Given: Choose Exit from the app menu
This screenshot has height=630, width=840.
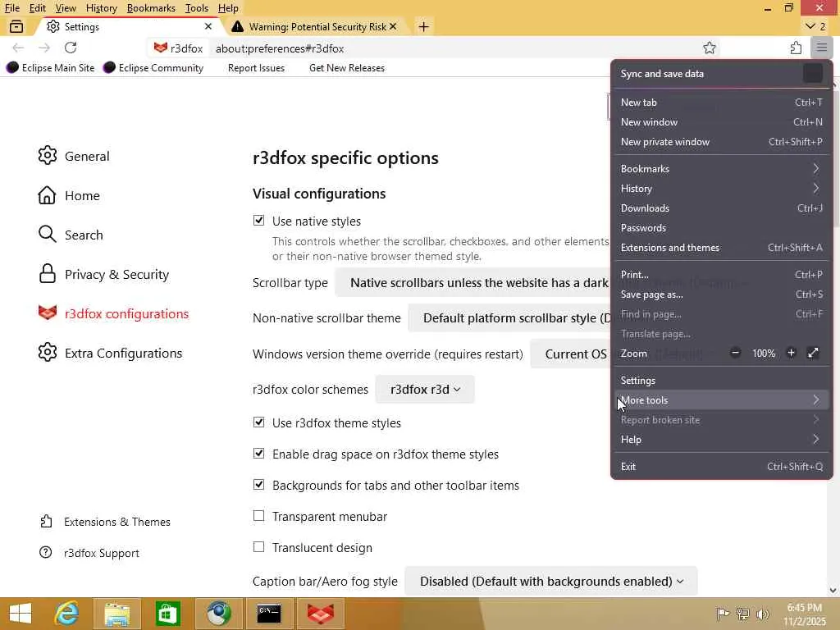Looking at the screenshot, I should click(x=721, y=467).
